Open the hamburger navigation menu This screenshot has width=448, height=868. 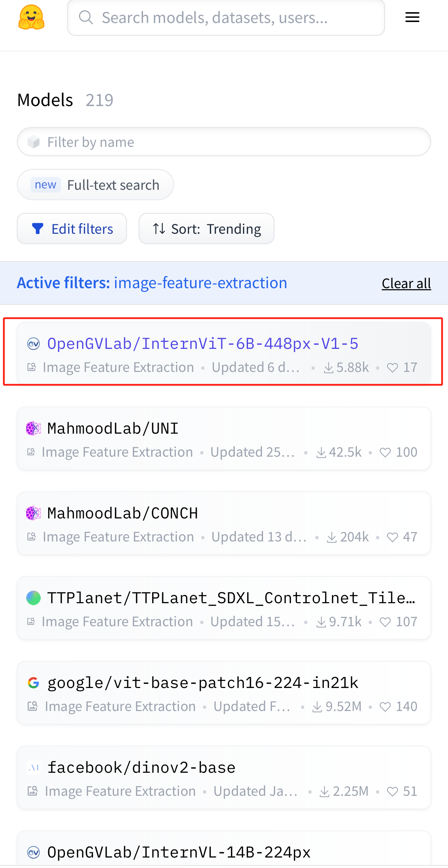(x=412, y=17)
